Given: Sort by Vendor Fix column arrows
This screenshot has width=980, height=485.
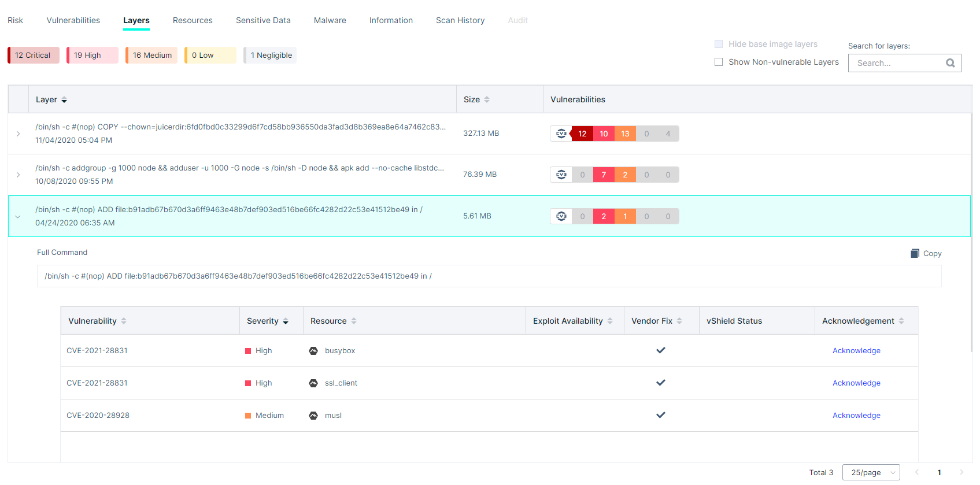Looking at the screenshot, I should (679, 321).
